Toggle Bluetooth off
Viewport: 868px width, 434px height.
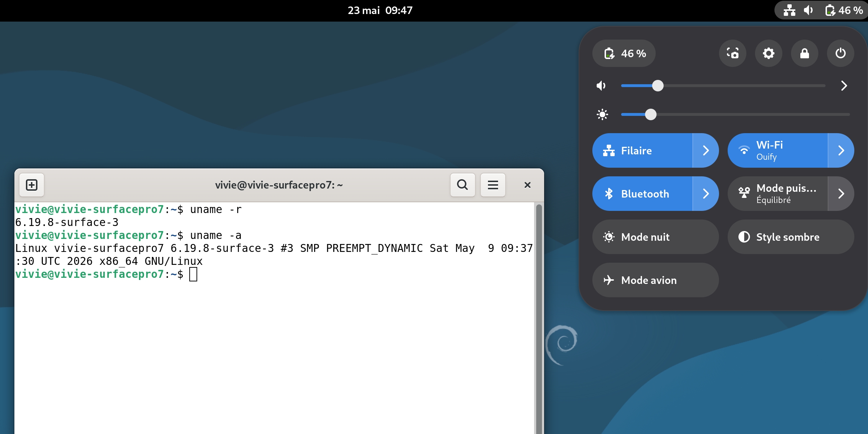click(x=642, y=194)
